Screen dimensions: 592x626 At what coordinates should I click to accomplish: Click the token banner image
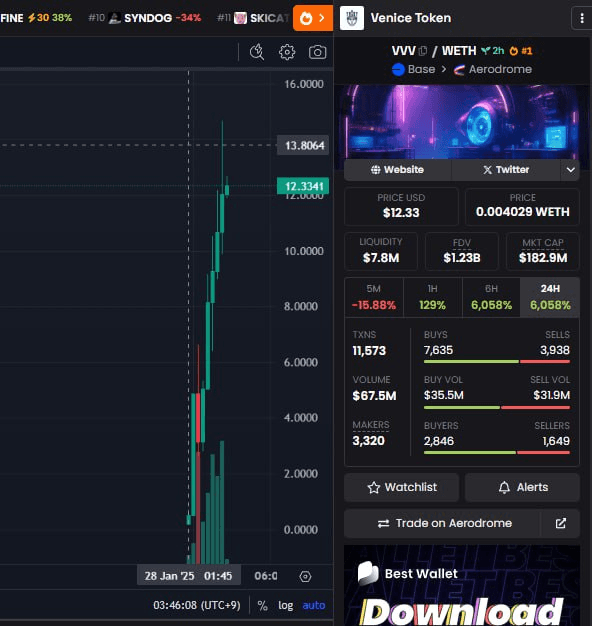click(462, 121)
